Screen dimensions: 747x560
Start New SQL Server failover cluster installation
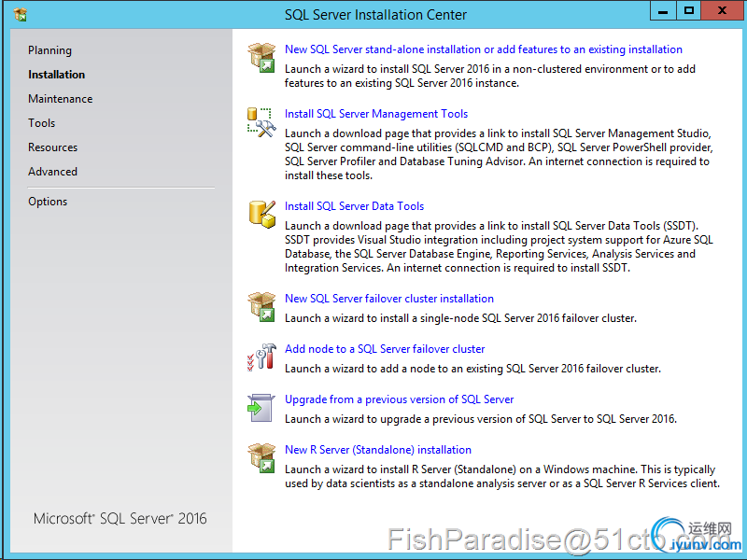pos(389,299)
